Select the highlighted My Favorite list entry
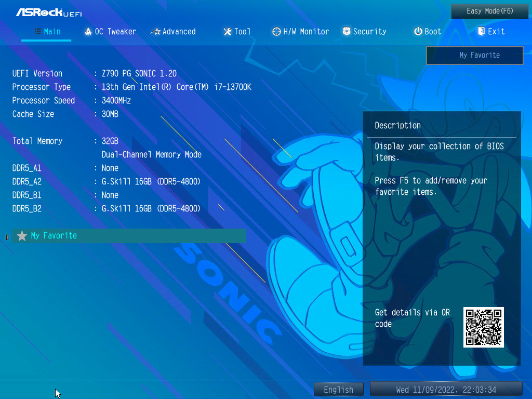Viewport: 532px width, 399px height. [x=129, y=236]
